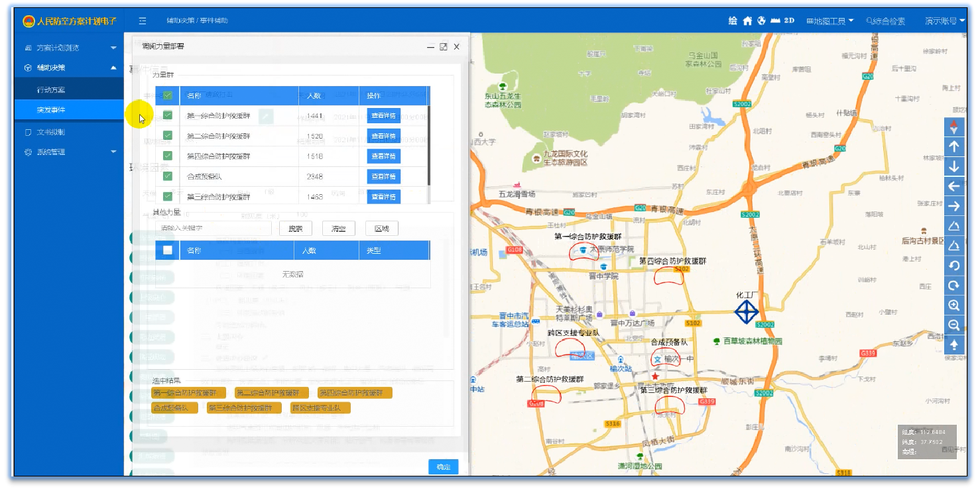Screen dimensions: 980x493
Task: Toggle select-all checkbox in 其他力量 table header
Action: [168, 250]
